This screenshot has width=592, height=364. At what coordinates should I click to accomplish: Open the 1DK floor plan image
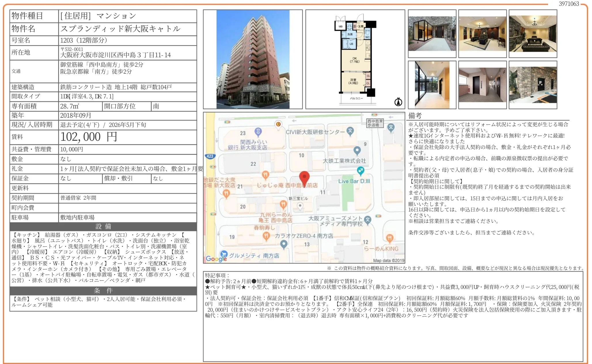[x=356, y=58]
